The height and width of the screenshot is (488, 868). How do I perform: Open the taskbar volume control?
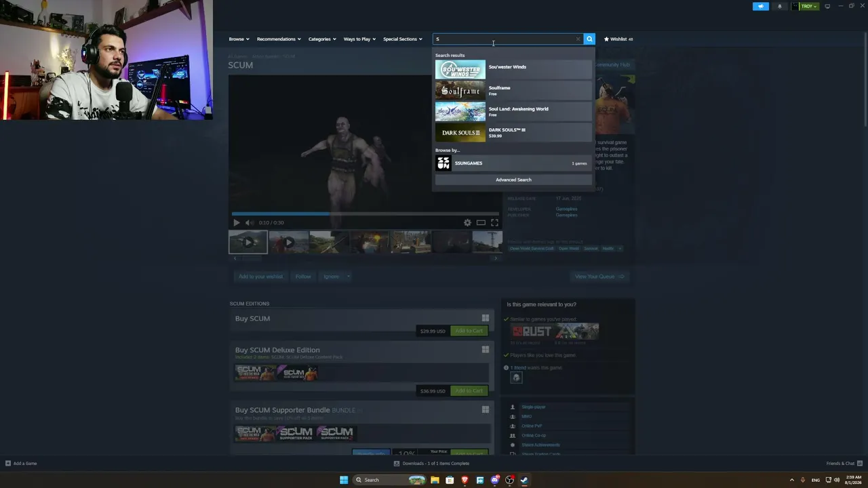coord(837,480)
